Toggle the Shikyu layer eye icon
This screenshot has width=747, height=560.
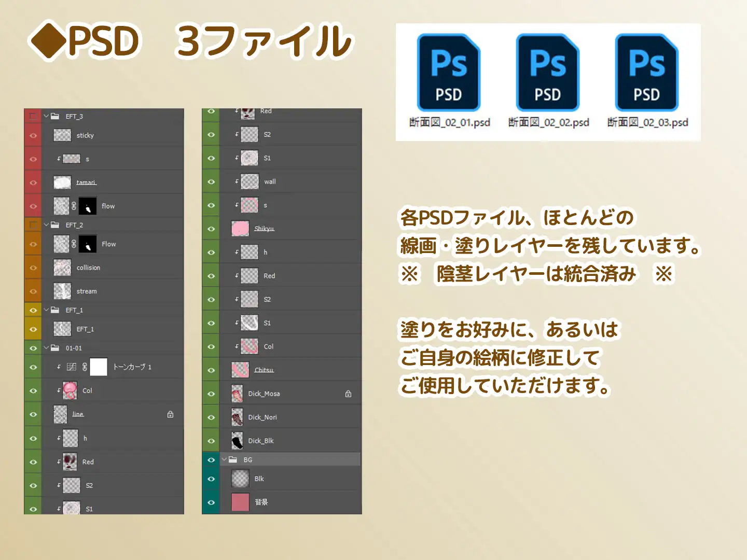pyautogui.click(x=211, y=229)
